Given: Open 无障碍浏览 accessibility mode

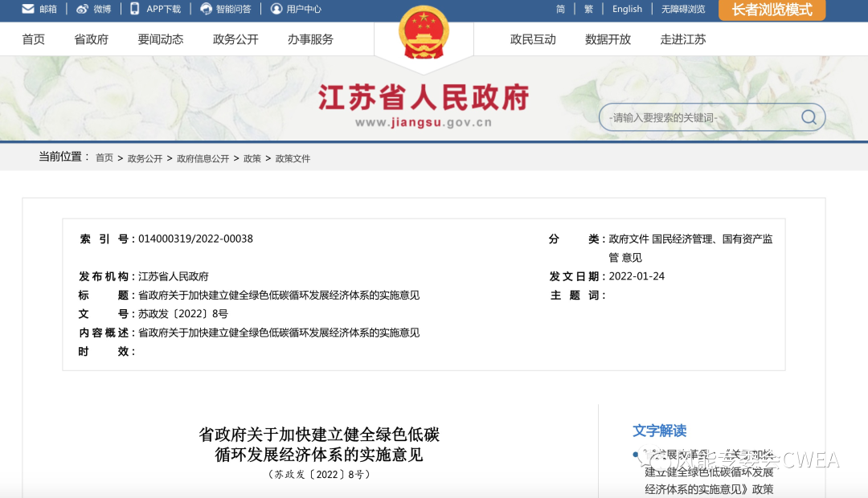Looking at the screenshot, I should [x=683, y=9].
